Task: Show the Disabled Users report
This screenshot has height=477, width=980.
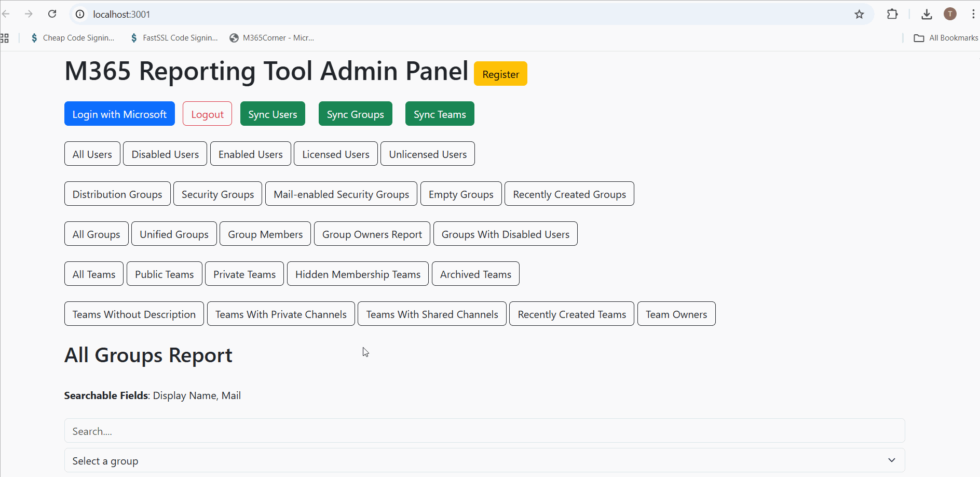Action: tap(165, 154)
